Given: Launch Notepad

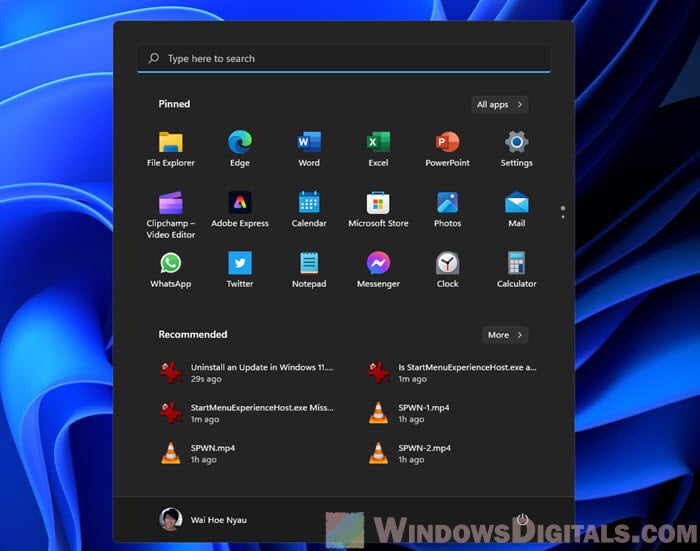Looking at the screenshot, I should [x=309, y=270].
